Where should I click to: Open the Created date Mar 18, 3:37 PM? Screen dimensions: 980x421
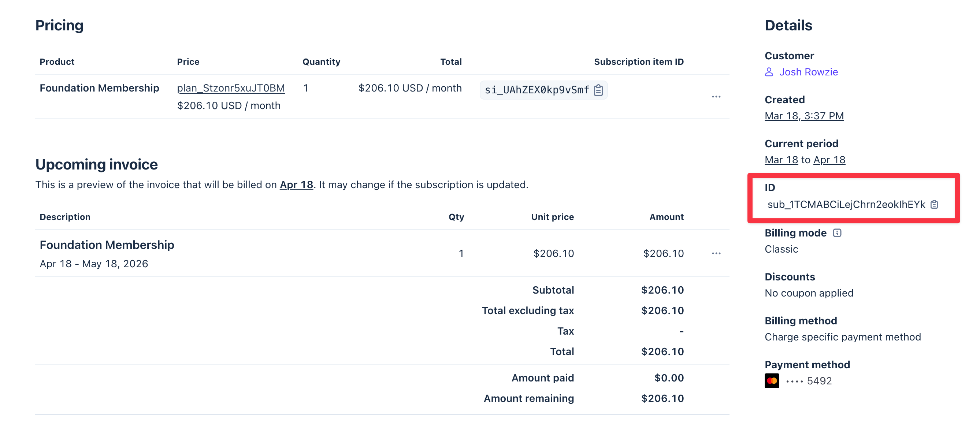coord(804,116)
